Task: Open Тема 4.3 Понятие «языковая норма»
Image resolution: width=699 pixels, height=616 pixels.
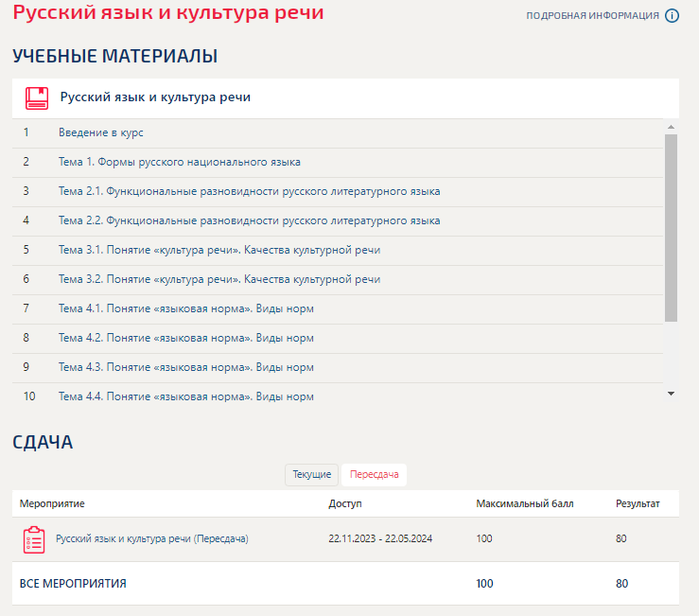Action: tap(186, 367)
